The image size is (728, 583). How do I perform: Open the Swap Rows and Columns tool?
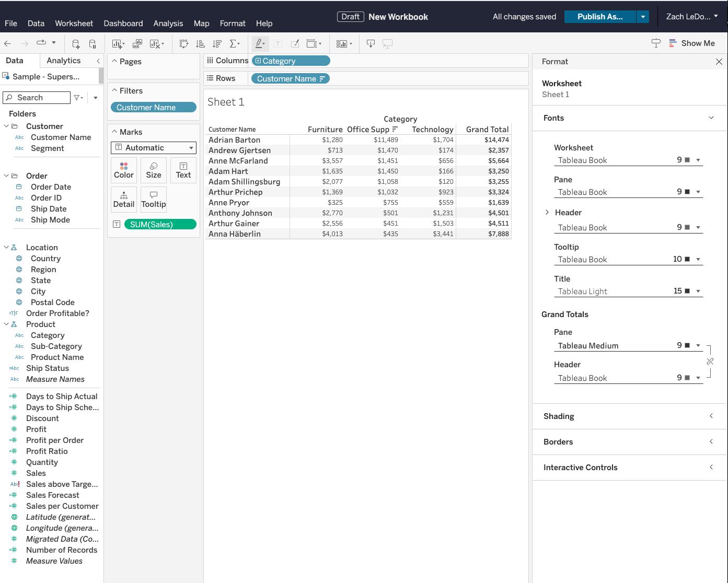click(184, 43)
